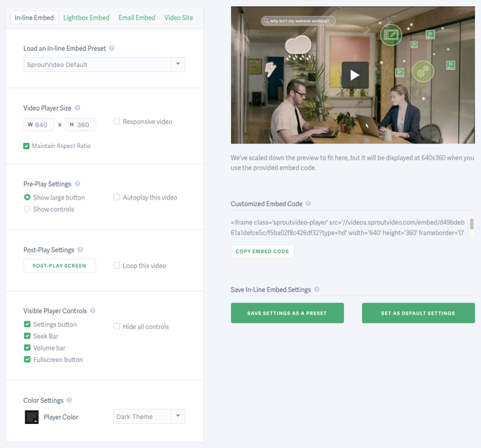Click help icon by Save In-Line Embed Settings
Screen dimensions: 481x448
coord(317,289)
